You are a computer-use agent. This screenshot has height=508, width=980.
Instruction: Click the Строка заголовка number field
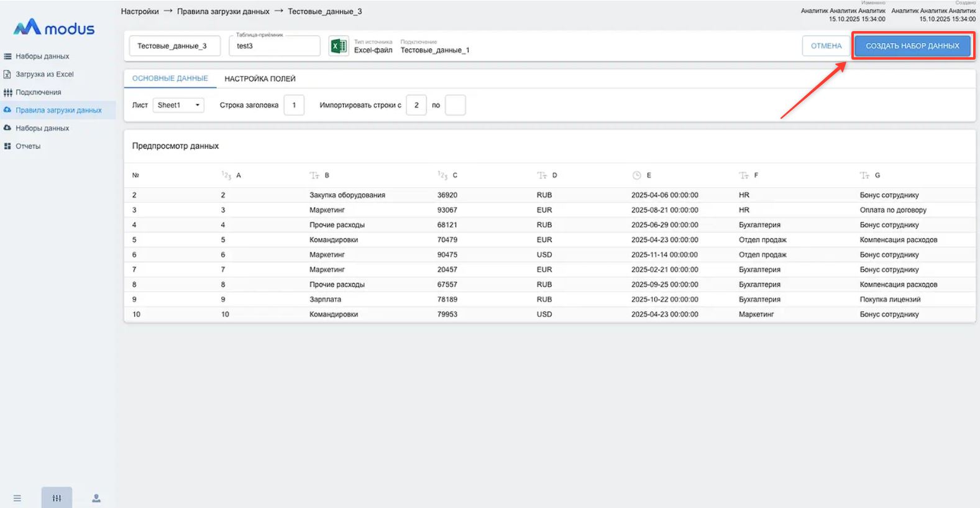pyautogui.click(x=294, y=105)
